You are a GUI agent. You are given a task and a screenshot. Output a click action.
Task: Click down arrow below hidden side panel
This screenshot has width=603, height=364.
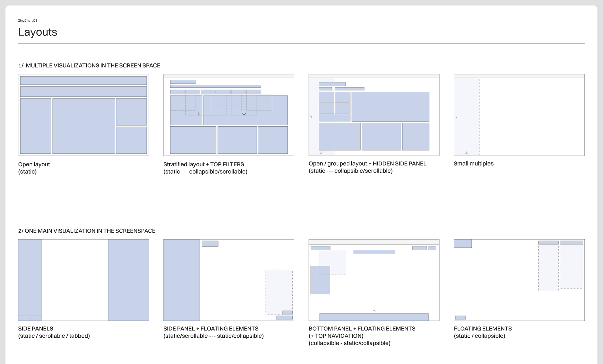[321, 153]
